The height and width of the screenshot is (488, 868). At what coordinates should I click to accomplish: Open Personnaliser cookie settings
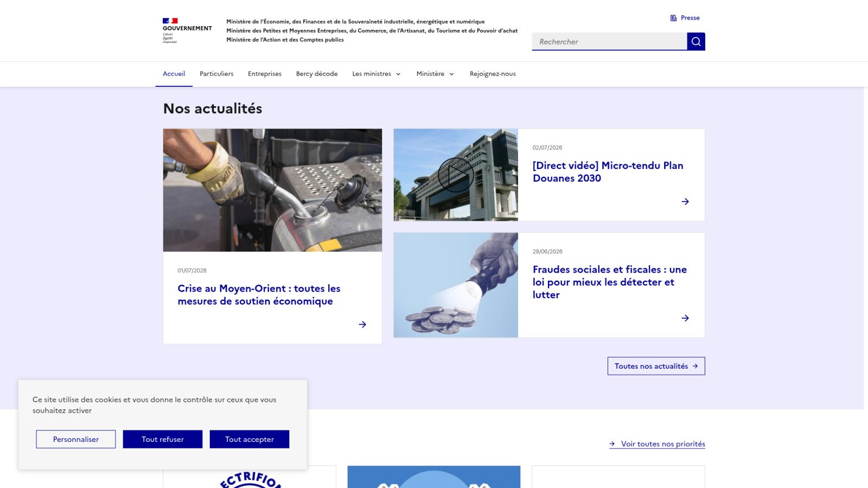[x=76, y=439]
